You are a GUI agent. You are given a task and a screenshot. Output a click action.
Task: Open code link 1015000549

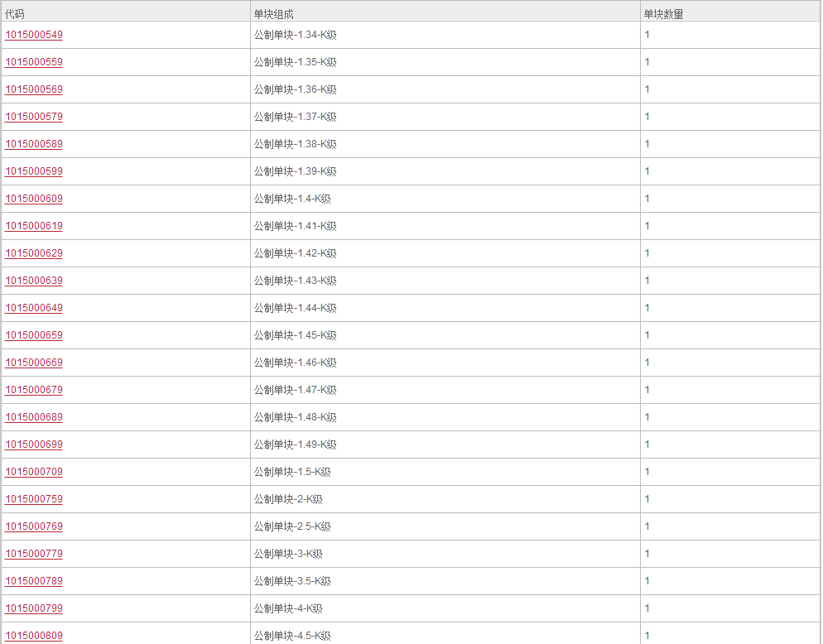[x=34, y=35]
